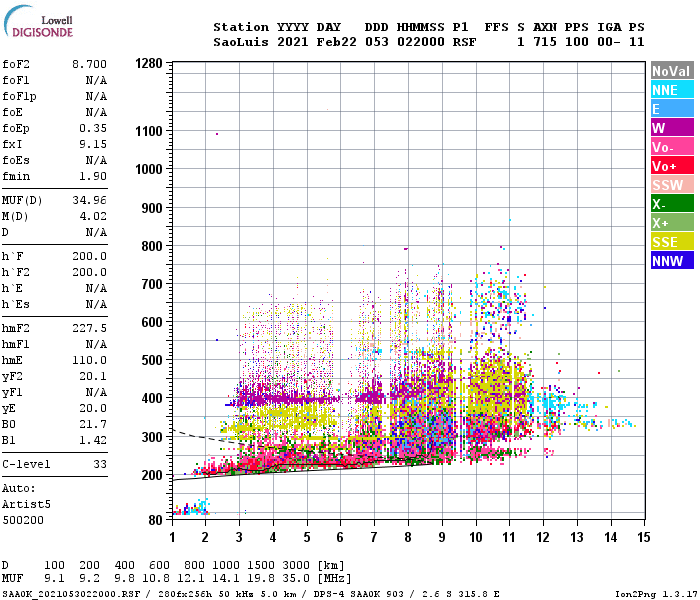The width and height of the screenshot is (700, 600).
Task: Click the RSF program value in header
Action: click(465, 42)
